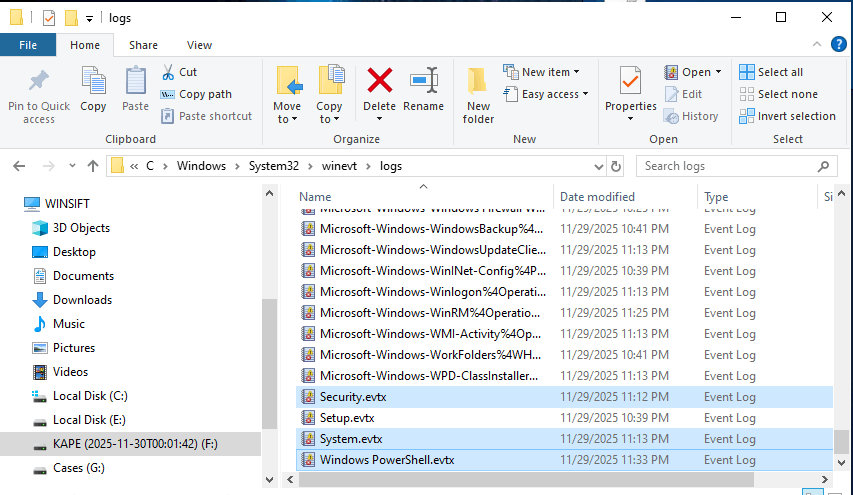Select the System.evtx file
Viewport: 853px width, 495px height.
[x=565, y=439]
